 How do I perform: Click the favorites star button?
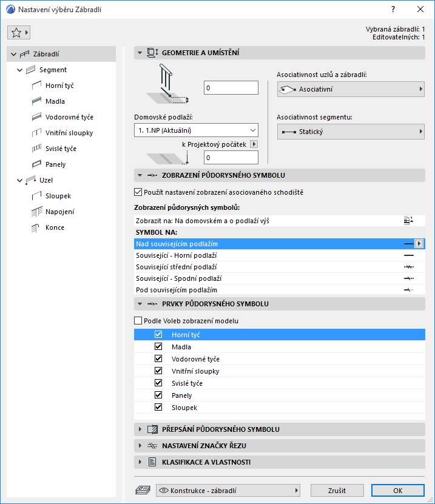(18, 32)
